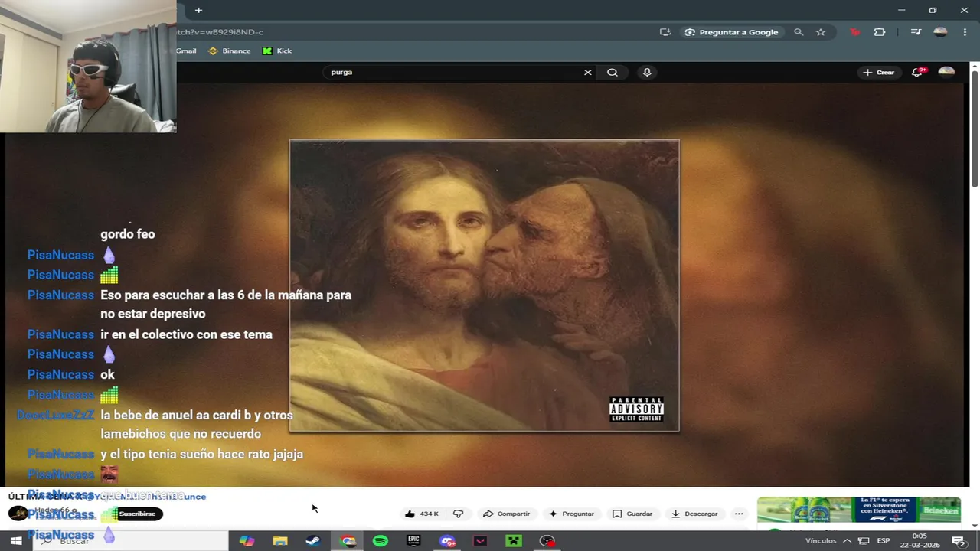The height and width of the screenshot is (551, 980).
Task: Open clock showing 0:05 22-03-2026
Action: click(920, 540)
